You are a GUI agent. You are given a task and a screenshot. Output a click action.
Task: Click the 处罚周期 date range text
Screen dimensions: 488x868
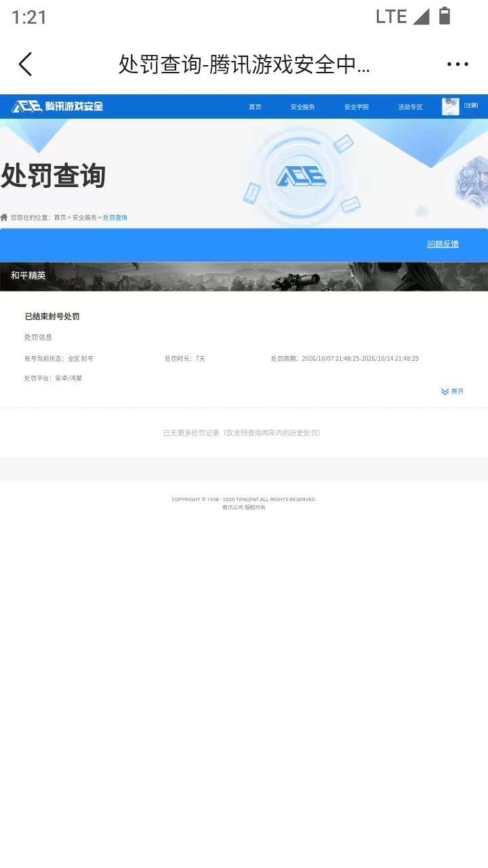[x=344, y=358]
